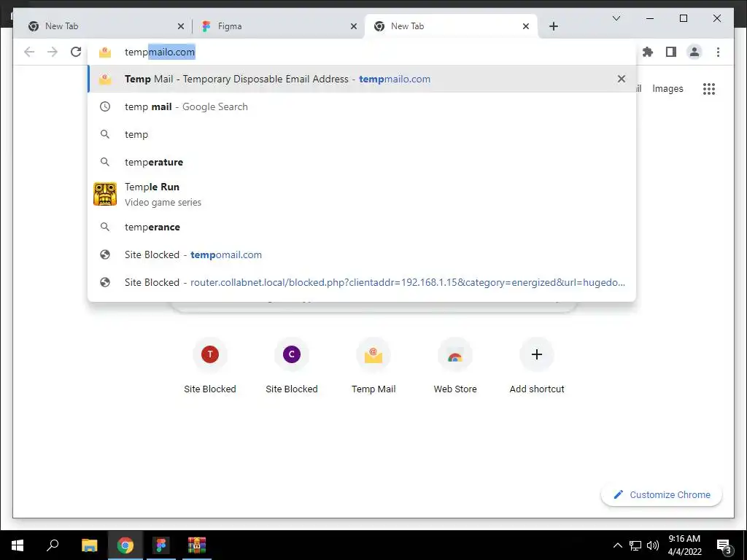Screen dimensions: 747x560
Task: Click the address bar with tempmailo.com
Action: click(x=362, y=52)
